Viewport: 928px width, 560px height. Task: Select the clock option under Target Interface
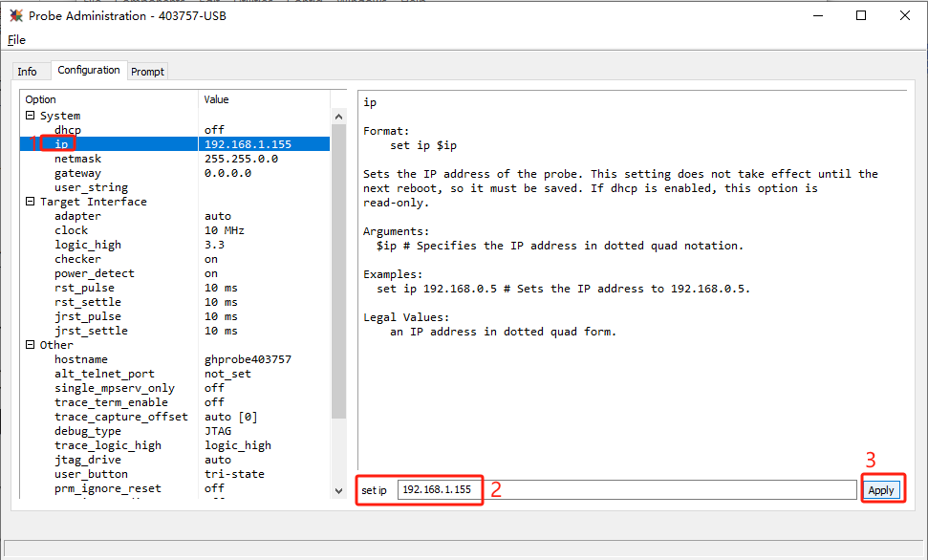(71, 230)
